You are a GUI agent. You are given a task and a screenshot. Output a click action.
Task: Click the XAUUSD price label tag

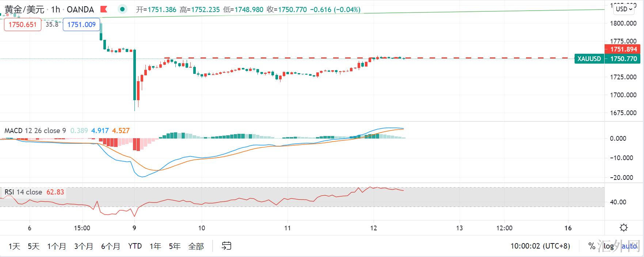coord(589,59)
